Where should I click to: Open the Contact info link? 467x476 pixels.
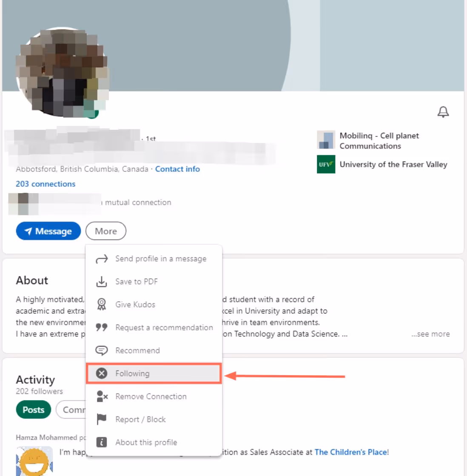click(x=177, y=169)
